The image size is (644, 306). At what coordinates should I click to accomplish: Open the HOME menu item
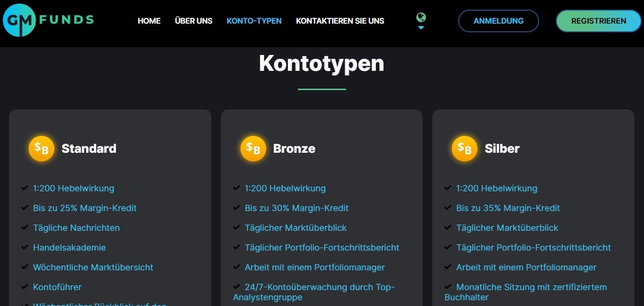(x=149, y=21)
